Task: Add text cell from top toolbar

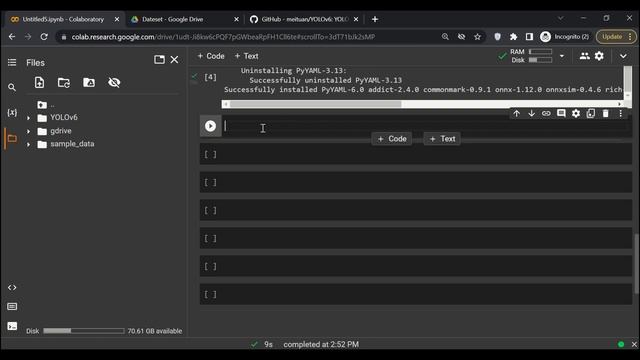Action: (246, 56)
